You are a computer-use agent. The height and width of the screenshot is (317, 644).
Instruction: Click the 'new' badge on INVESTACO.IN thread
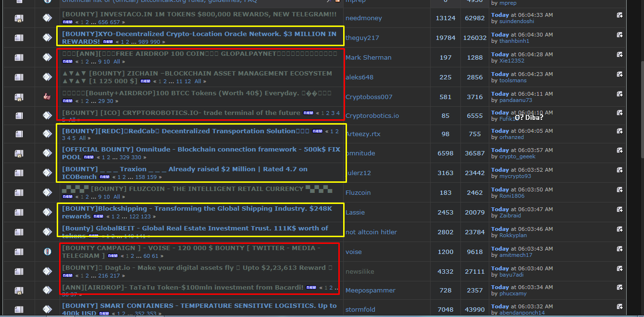click(68, 22)
